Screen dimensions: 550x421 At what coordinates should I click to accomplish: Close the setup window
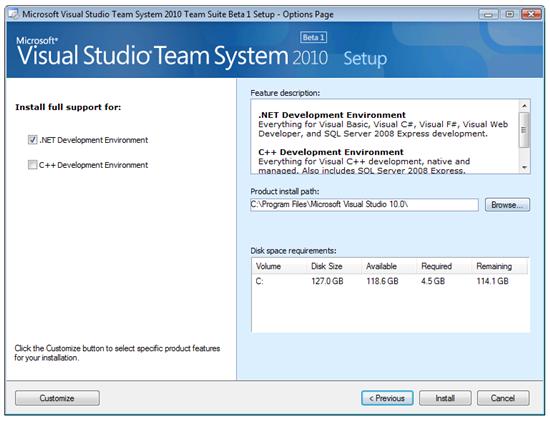click(531, 14)
